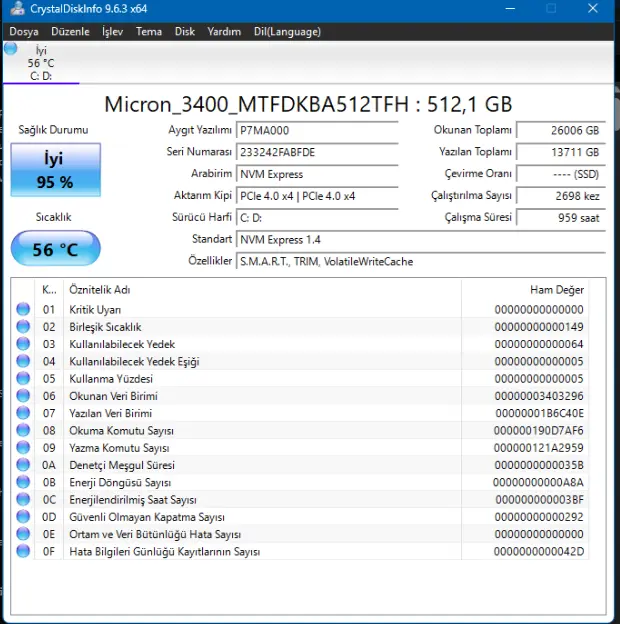Click the Okunan Toplamı value 26006 GB

(561, 130)
